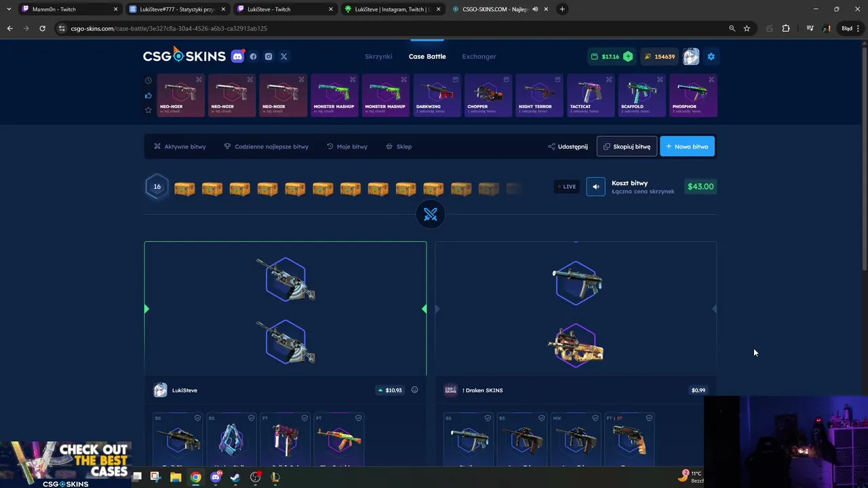Go to Skrzynki tab
This screenshot has height=488, width=868.
[378, 56]
